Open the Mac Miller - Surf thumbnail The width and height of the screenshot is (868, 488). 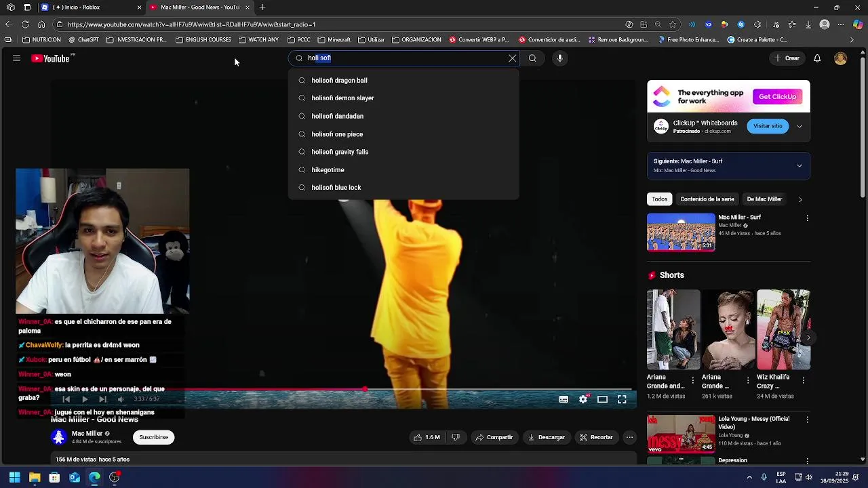click(681, 232)
